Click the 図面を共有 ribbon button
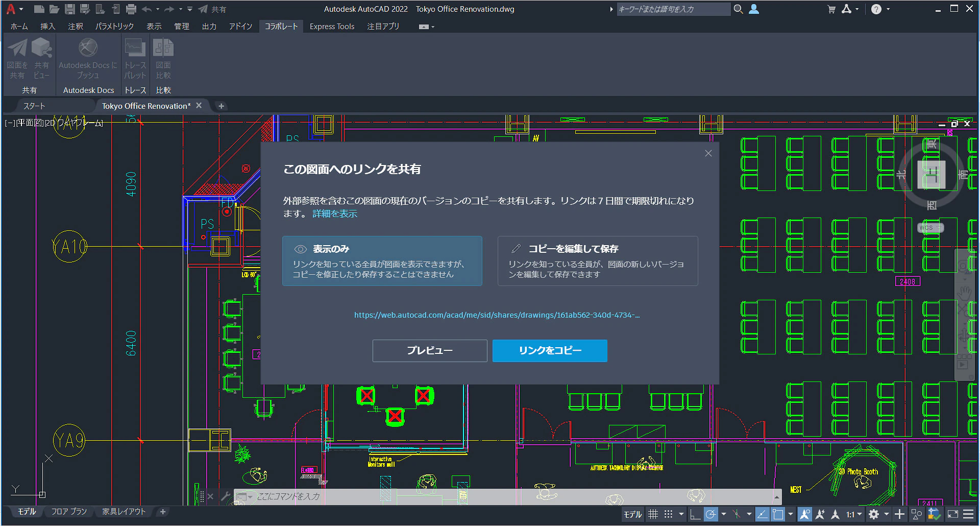The height and width of the screenshot is (526, 980). tap(17, 59)
